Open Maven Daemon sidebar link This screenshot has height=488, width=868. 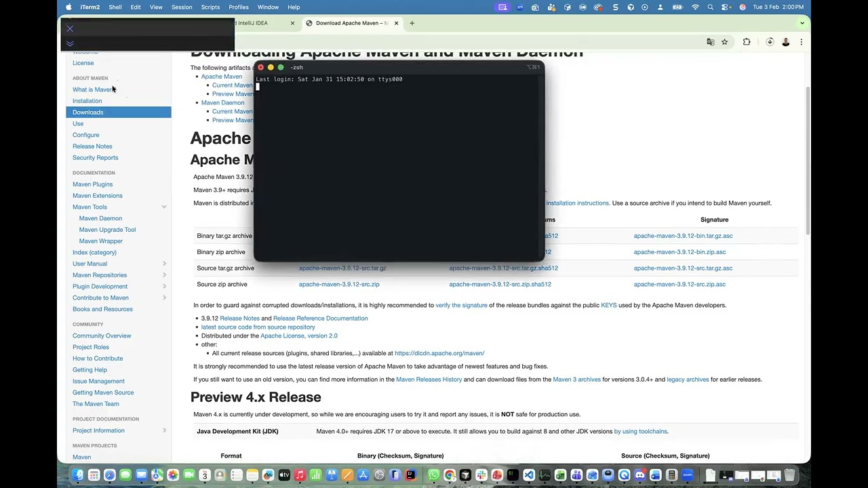[100, 218]
